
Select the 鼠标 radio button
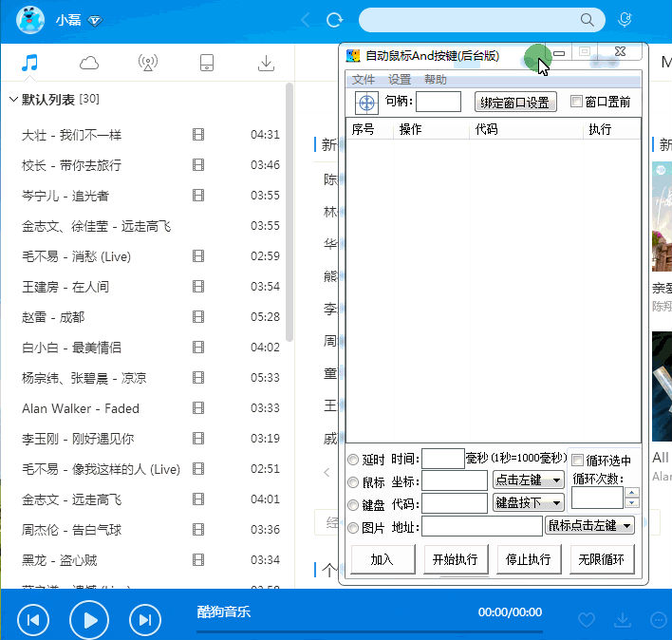(x=353, y=482)
